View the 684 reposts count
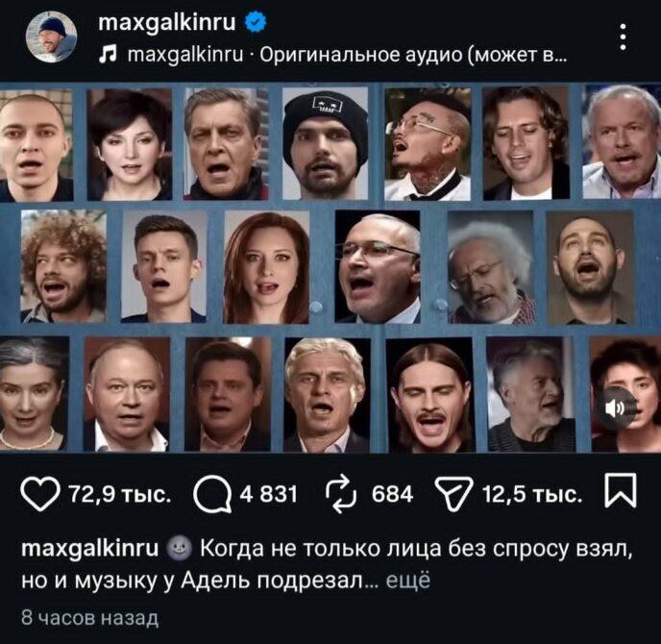 (392, 494)
